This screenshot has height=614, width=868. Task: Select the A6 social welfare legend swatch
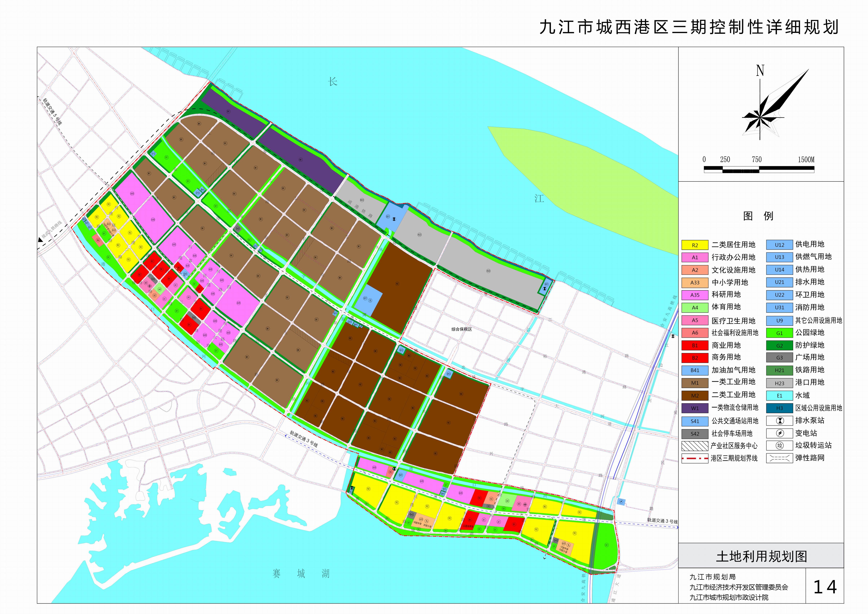(x=695, y=333)
